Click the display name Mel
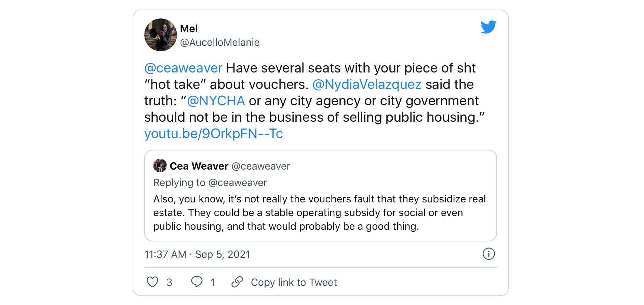The height and width of the screenshot is (305, 644). [x=189, y=29]
